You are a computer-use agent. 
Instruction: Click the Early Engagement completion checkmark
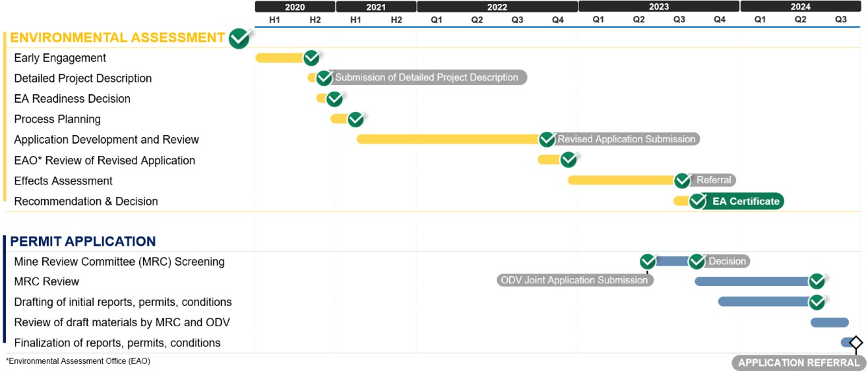(x=311, y=58)
